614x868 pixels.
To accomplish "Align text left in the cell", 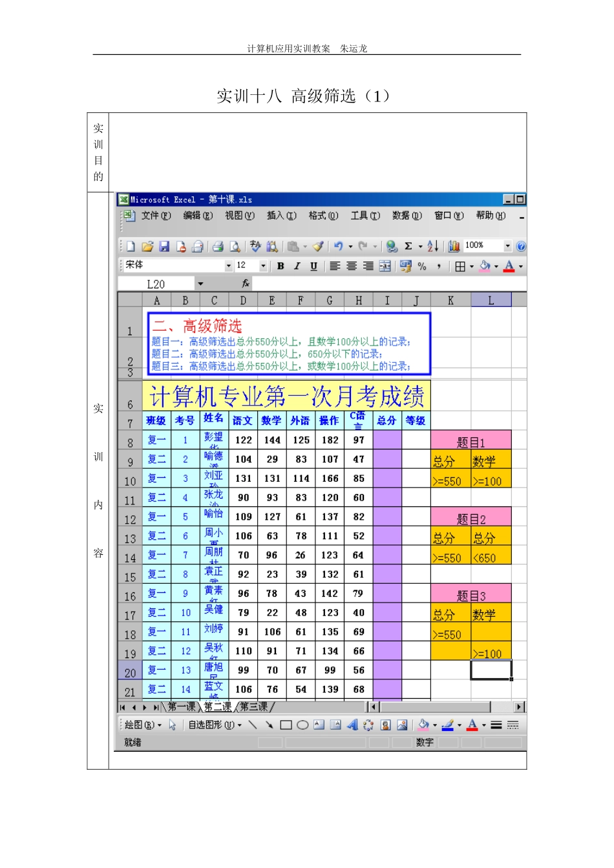I will tap(335, 266).
